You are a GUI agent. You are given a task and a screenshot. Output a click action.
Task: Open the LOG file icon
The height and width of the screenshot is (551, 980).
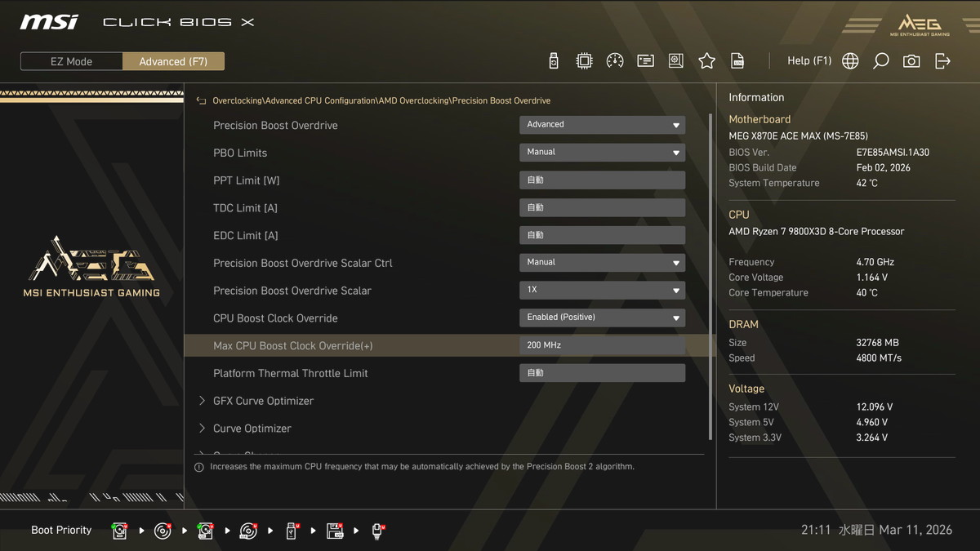737,61
